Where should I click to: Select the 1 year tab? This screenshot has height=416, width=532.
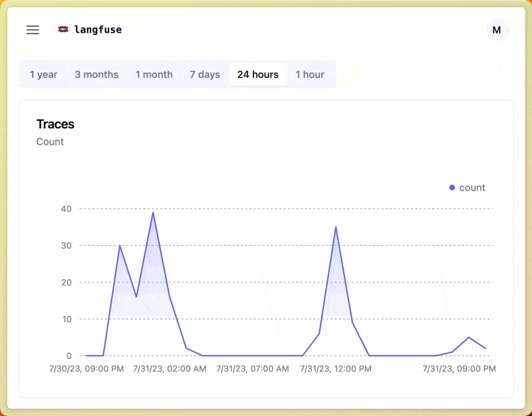(43, 74)
